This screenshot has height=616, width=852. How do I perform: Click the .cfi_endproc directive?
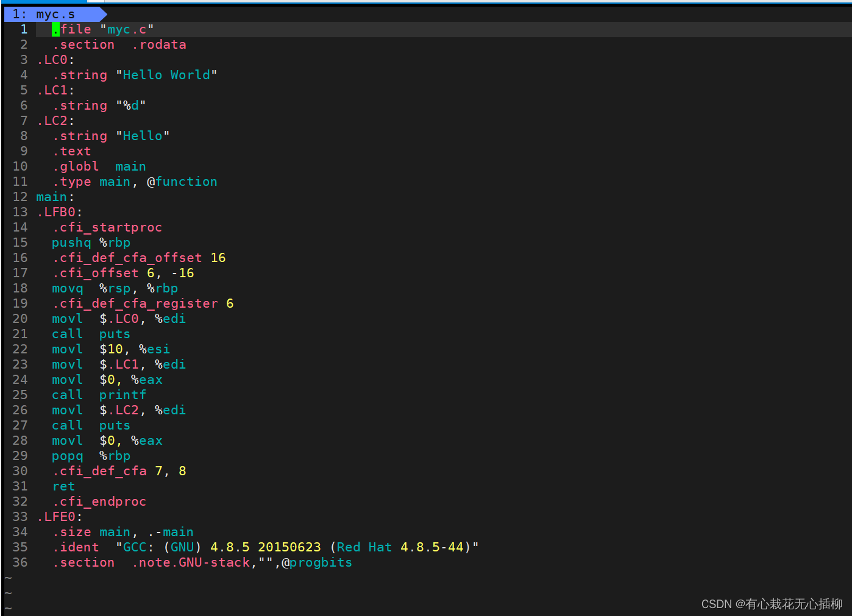[99, 501]
